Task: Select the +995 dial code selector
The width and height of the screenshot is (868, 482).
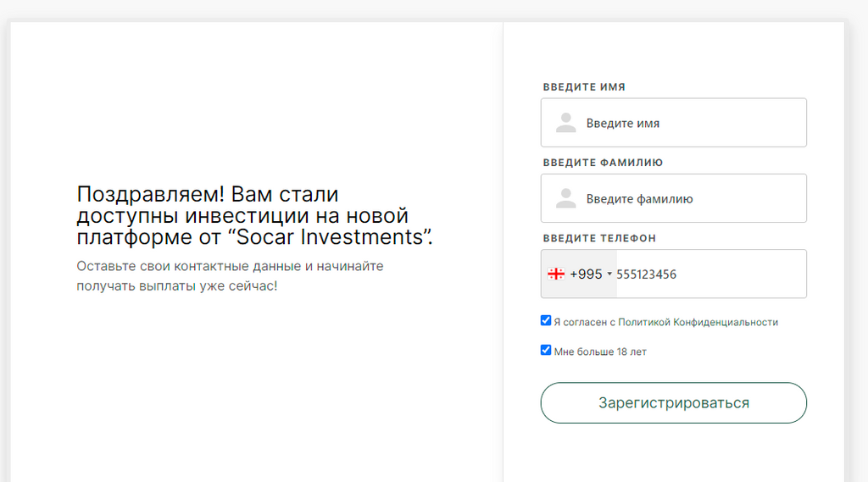Action: point(586,274)
